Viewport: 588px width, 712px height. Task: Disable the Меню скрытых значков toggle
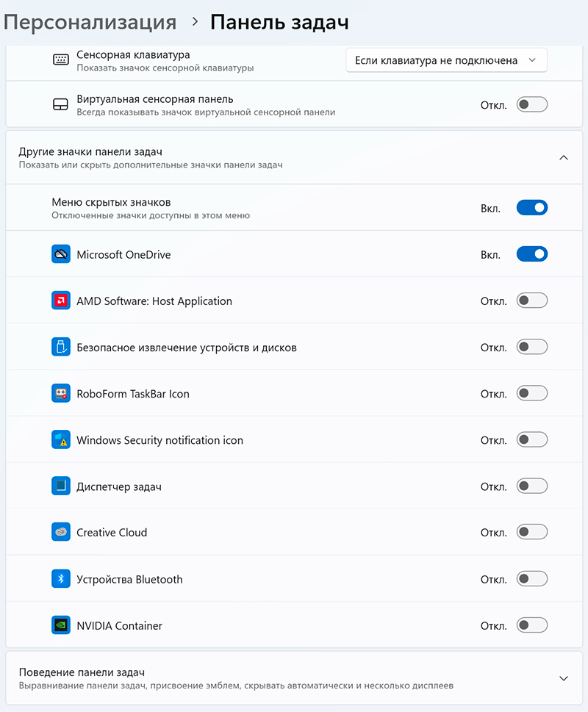(532, 208)
